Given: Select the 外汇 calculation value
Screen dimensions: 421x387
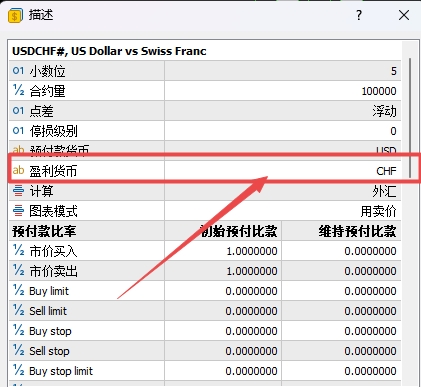Looking at the screenshot, I should coord(385,191).
